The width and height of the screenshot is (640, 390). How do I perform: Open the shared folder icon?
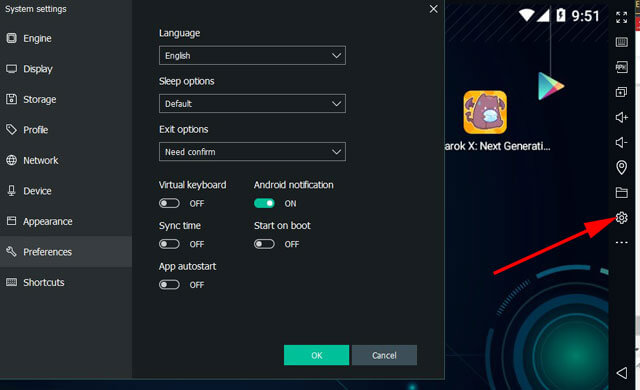(621, 193)
